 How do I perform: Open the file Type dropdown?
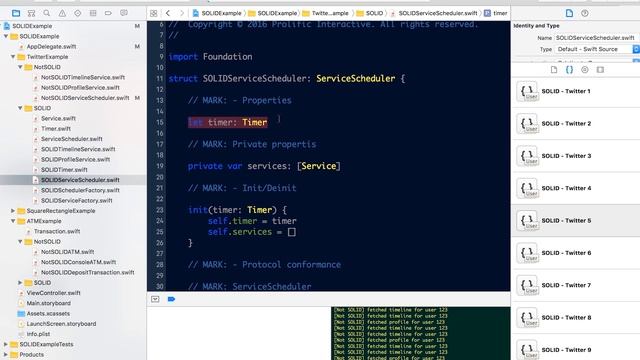click(x=597, y=49)
